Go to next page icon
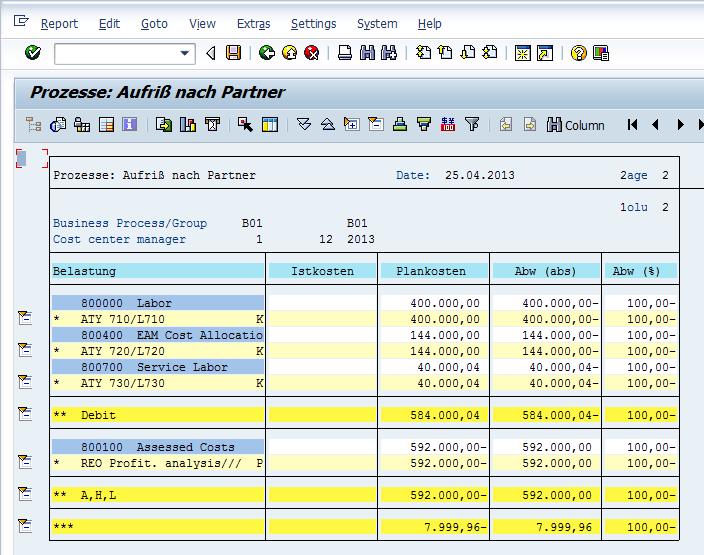The image size is (704, 555). [468, 53]
